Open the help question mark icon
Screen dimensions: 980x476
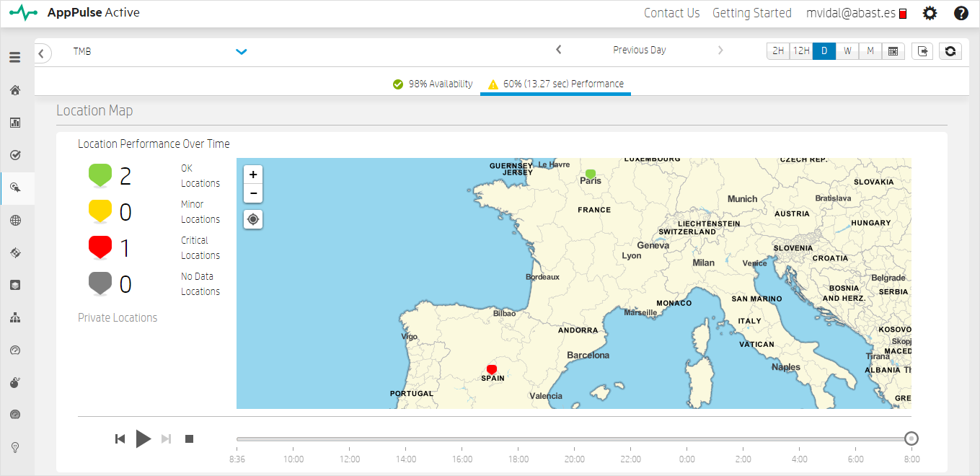pos(961,13)
